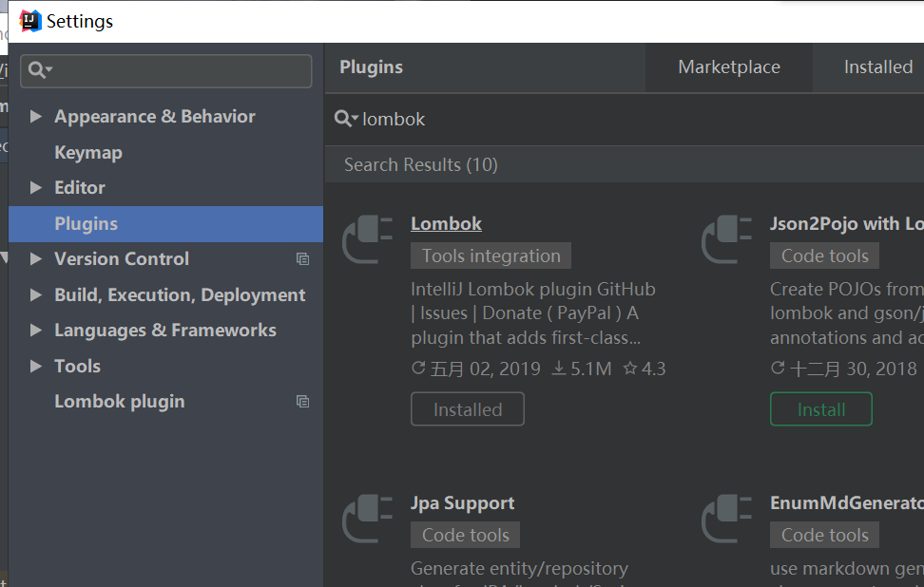
Task: Open the Json2Pojo with Lombok plugin title
Action: coord(847,224)
